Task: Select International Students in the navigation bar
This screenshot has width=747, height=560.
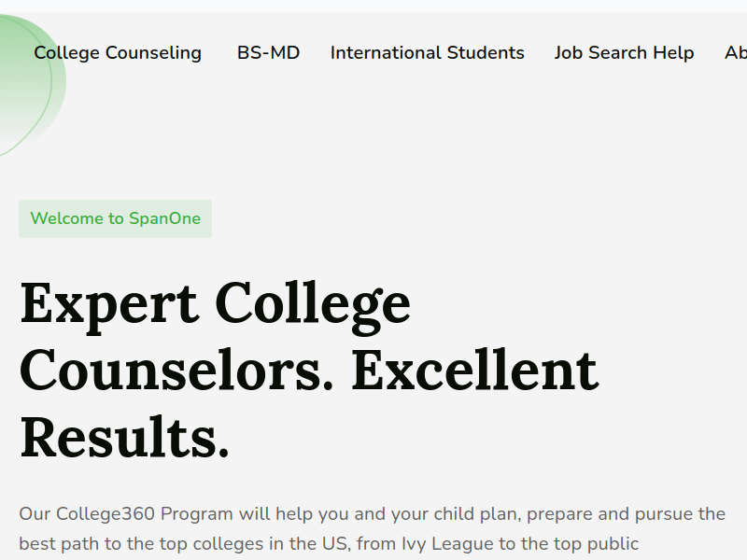Action: click(x=427, y=53)
